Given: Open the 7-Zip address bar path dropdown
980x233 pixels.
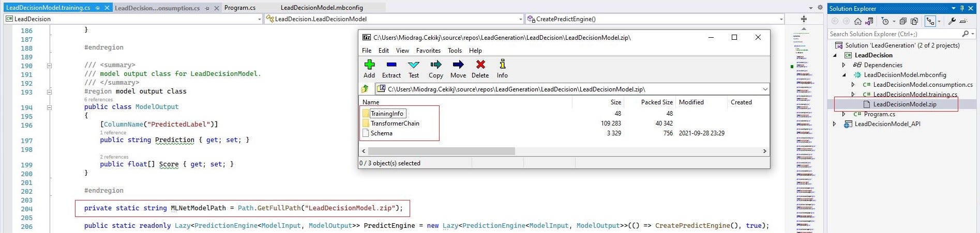Looking at the screenshot, I should 765,89.
